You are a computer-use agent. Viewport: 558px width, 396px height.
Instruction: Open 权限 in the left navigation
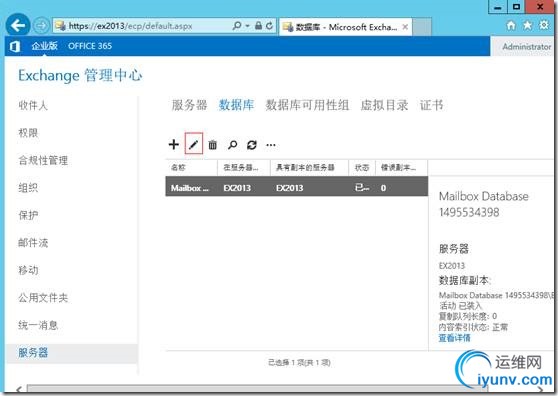(x=28, y=133)
